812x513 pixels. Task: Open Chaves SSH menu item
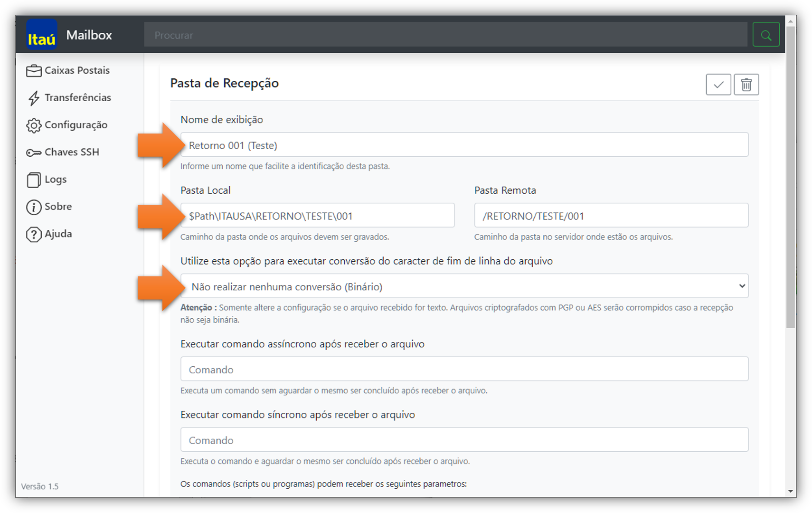(63, 152)
